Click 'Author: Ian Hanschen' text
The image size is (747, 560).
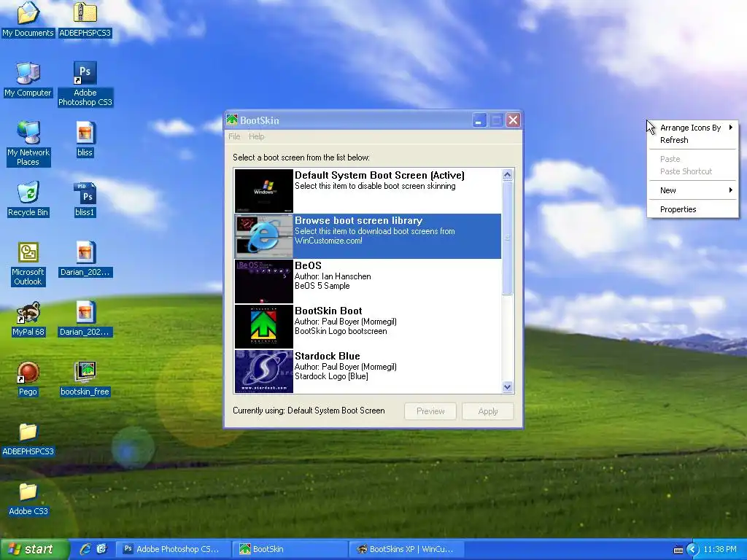tap(333, 276)
